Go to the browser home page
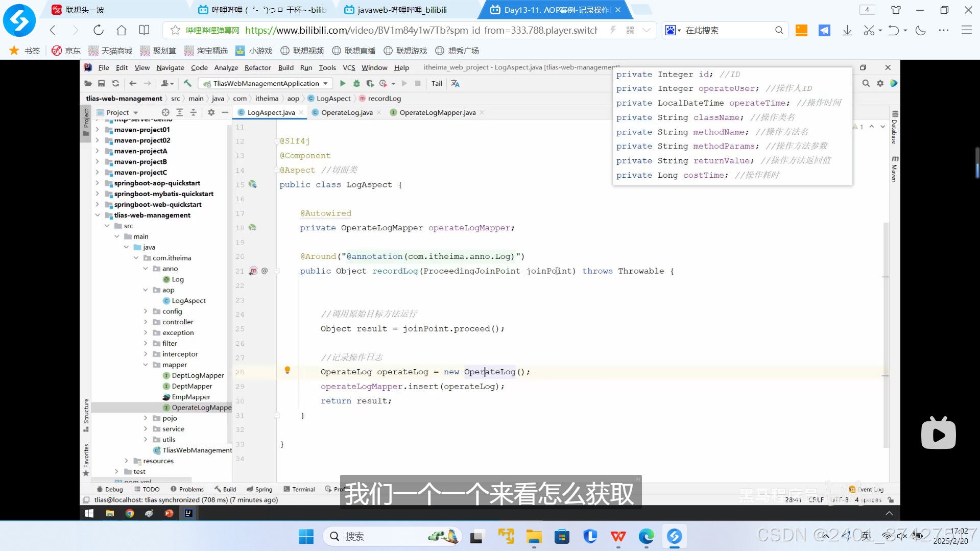 point(122,30)
